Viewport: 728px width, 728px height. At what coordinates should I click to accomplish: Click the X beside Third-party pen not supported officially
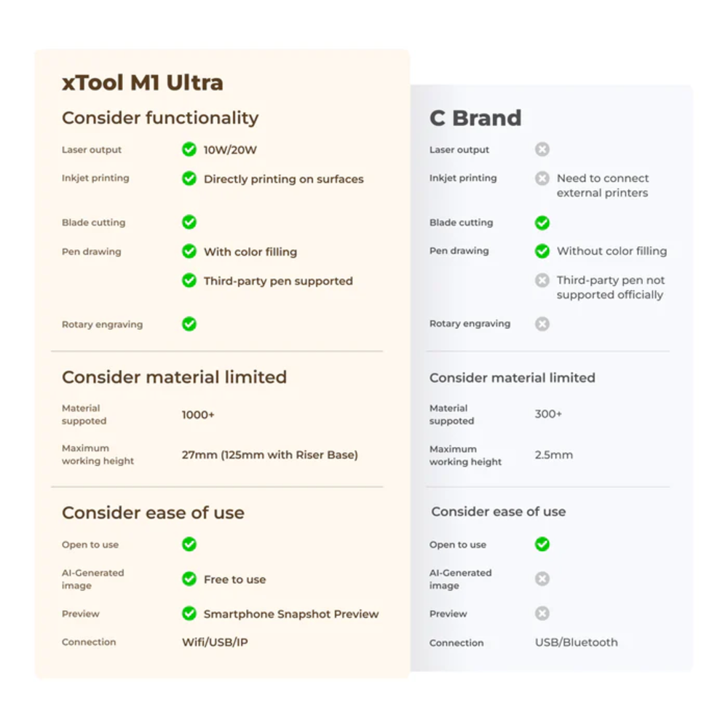(x=542, y=280)
